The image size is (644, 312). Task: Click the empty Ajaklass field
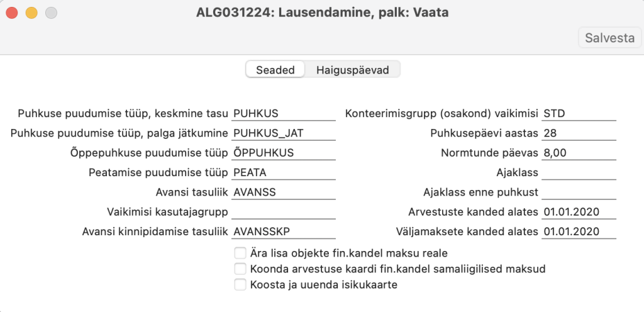(579, 172)
